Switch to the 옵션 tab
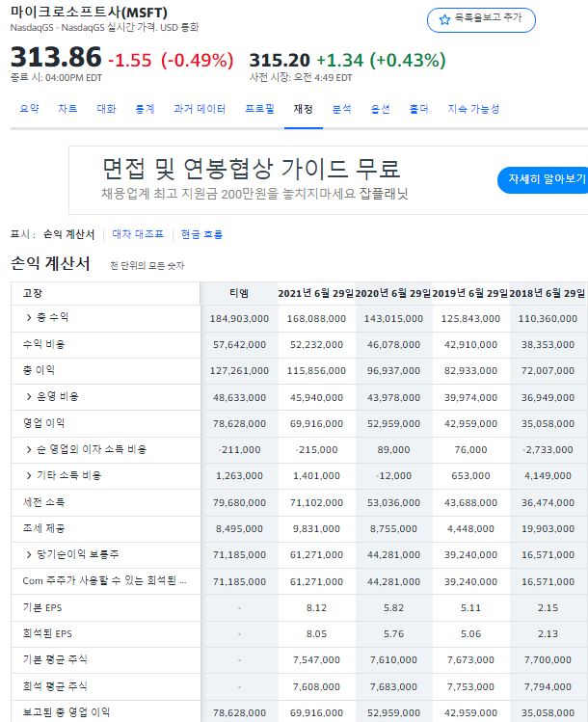 (381, 109)
